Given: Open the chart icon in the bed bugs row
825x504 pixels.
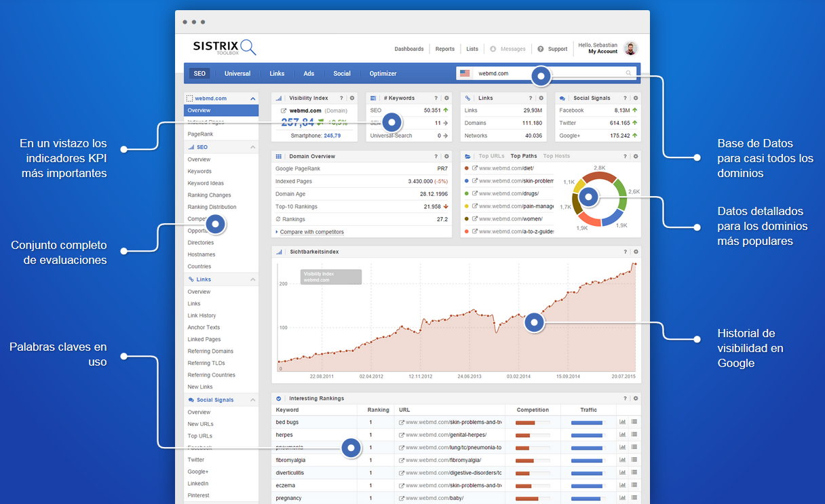Looking at the screenshot, I should (623, 422).
